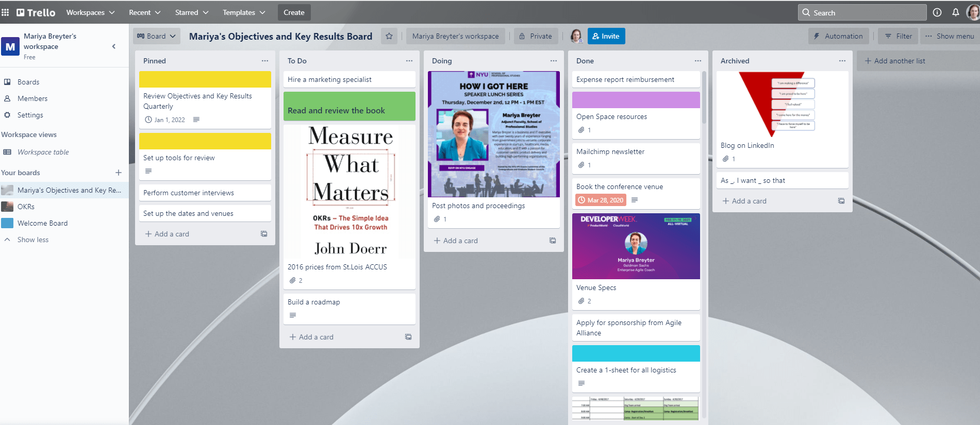This screenshot has height=425, width=980.
Task: Open the OKRs board
Action: [26, 207]
